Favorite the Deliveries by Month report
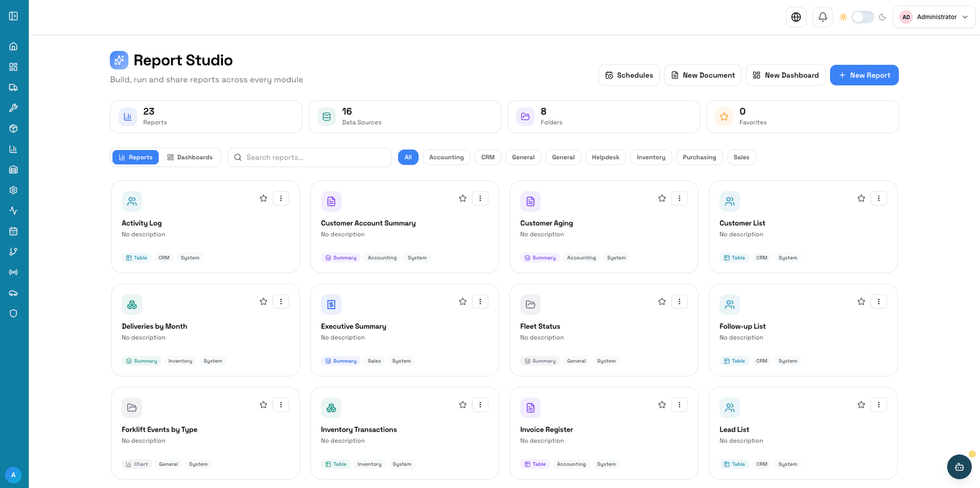This screenshot has width=980, height=488. (x=263, y=302)
